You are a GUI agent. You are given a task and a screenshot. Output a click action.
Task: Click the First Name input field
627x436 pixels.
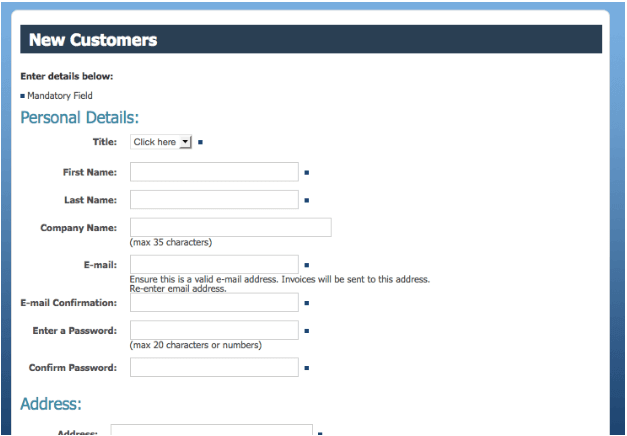pos(214,172)
